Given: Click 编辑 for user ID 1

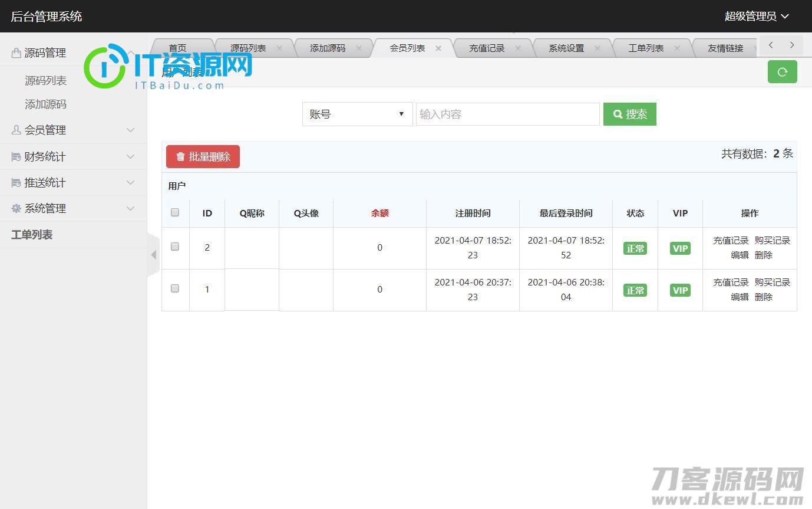Looking at the screenshot, I should point(740,297).
